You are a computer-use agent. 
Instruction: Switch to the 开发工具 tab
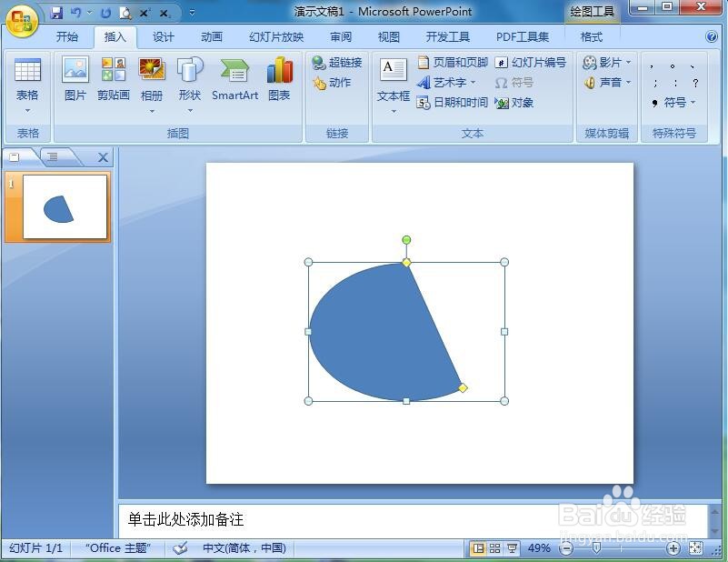(447, 36)
